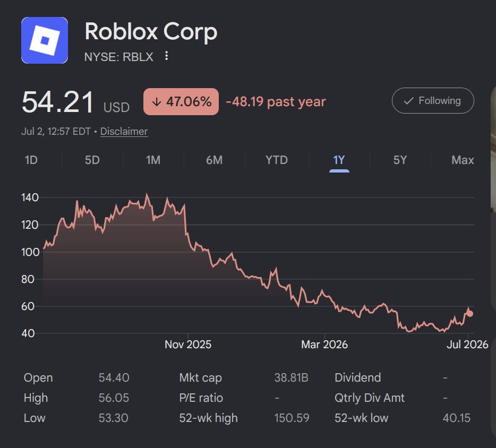Click the current price dot on chart

click(x=470, y=314)
